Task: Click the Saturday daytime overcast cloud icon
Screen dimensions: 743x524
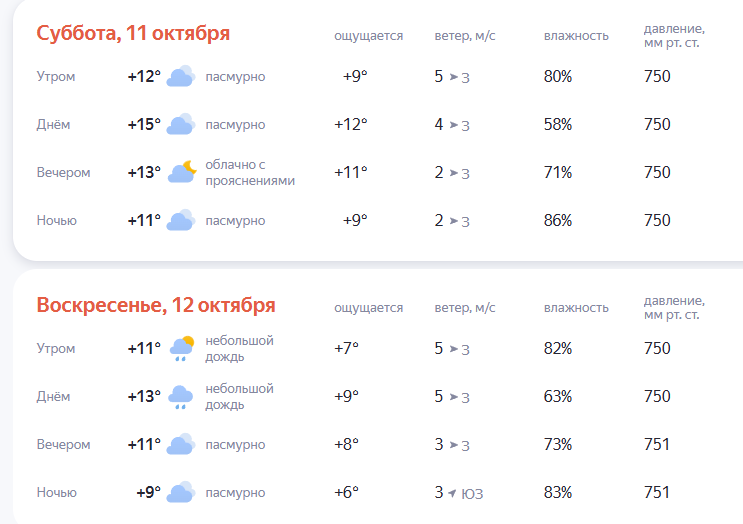Action: click(181, 125)
